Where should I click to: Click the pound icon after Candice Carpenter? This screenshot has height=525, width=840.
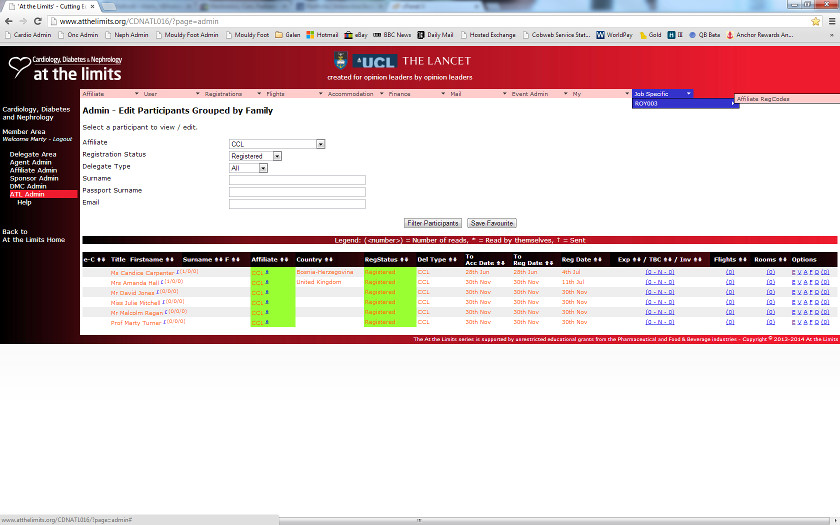coord(178,272)
